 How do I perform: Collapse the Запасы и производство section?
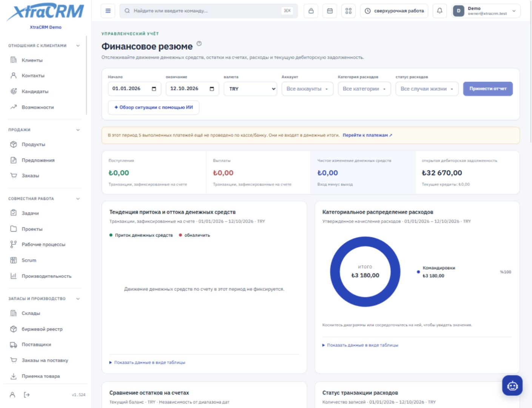44,299
